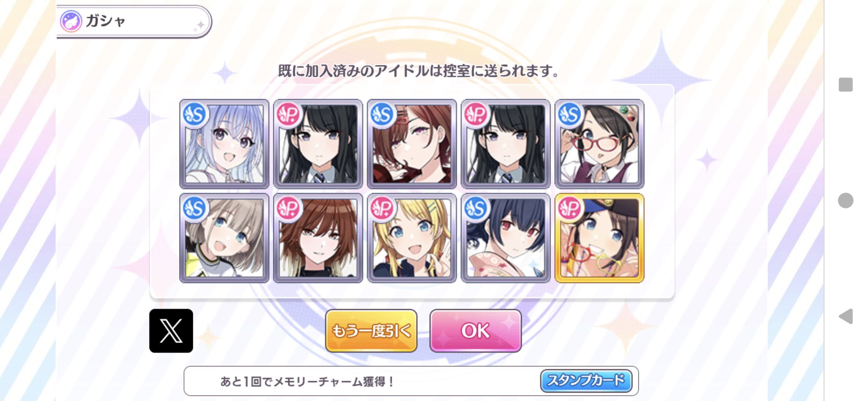Tap Android square recent apps button
This screenshot has height=401, width=868.
click(845, 85)
